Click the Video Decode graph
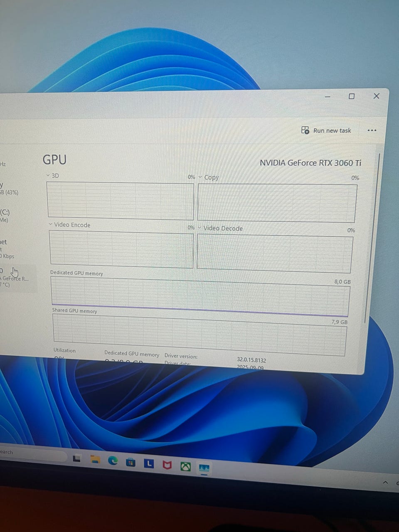The width and height of the screenshot is (399, 532). pyautogui.click(x=274, y=253)
